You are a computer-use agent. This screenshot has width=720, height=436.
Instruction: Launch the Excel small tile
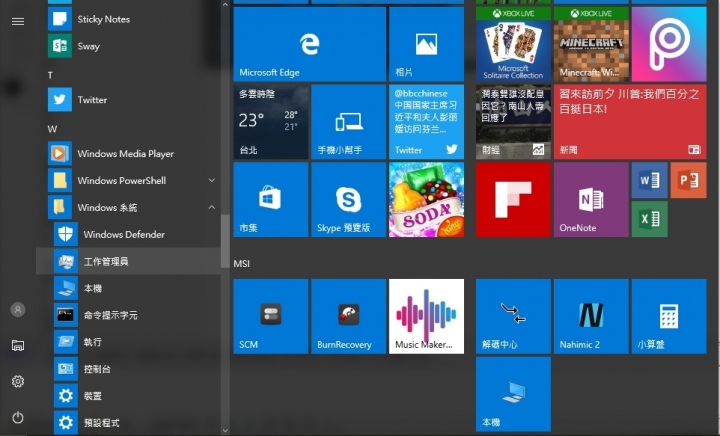coord(650,219)
